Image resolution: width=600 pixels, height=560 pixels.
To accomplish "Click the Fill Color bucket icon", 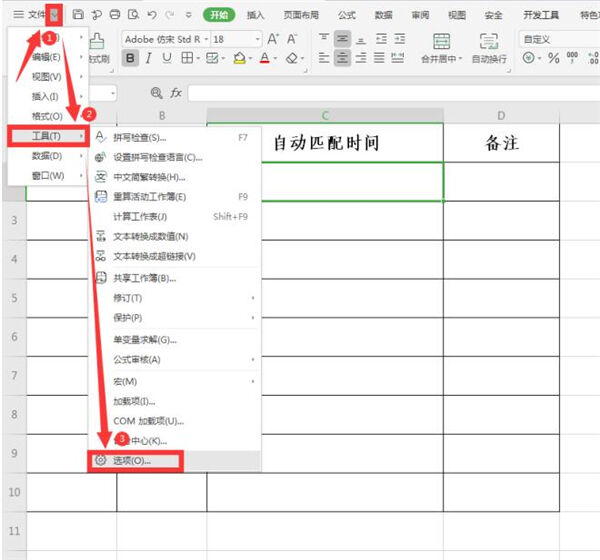I will 240,58.
